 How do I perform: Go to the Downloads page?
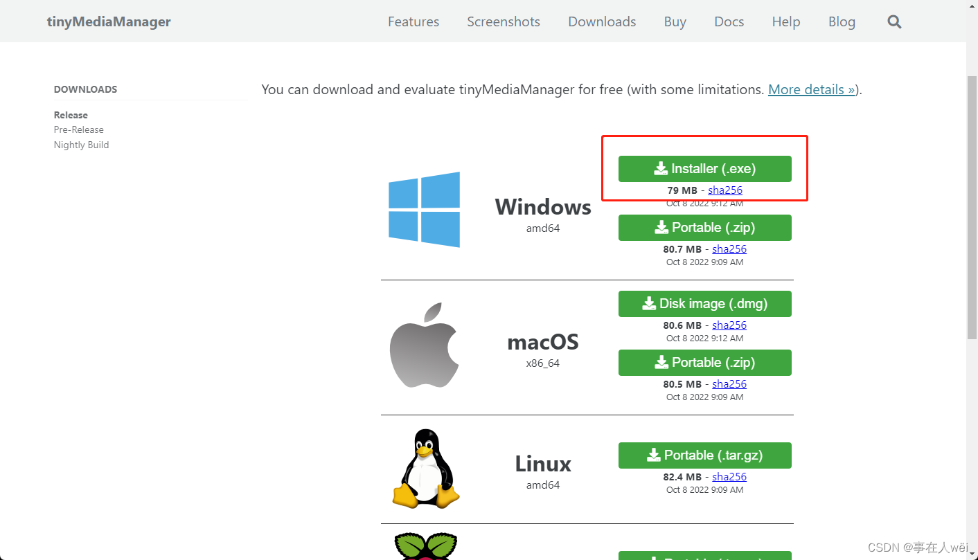602,21
